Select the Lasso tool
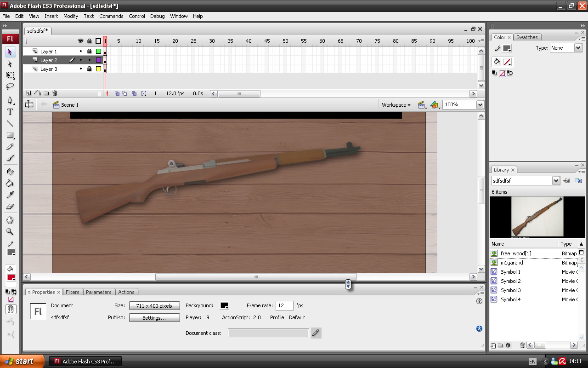This screenshot has height=368, width=588. tap(10, 86)
